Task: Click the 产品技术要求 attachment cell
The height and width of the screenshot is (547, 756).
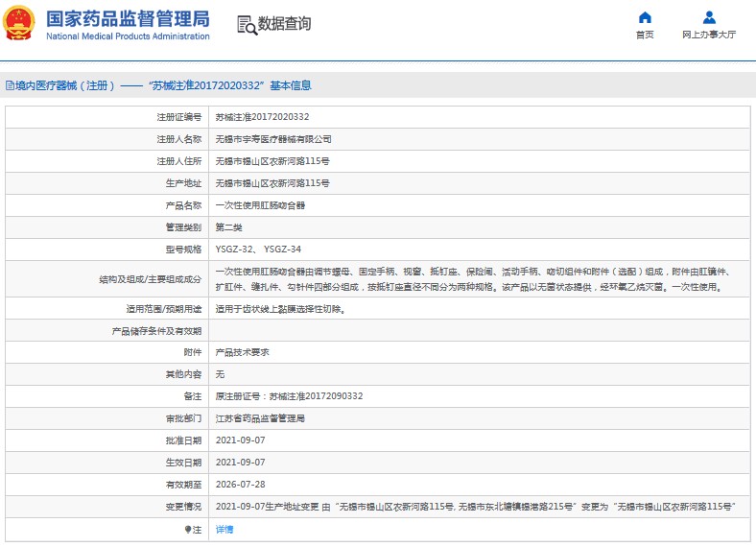Action: (242, 352)
